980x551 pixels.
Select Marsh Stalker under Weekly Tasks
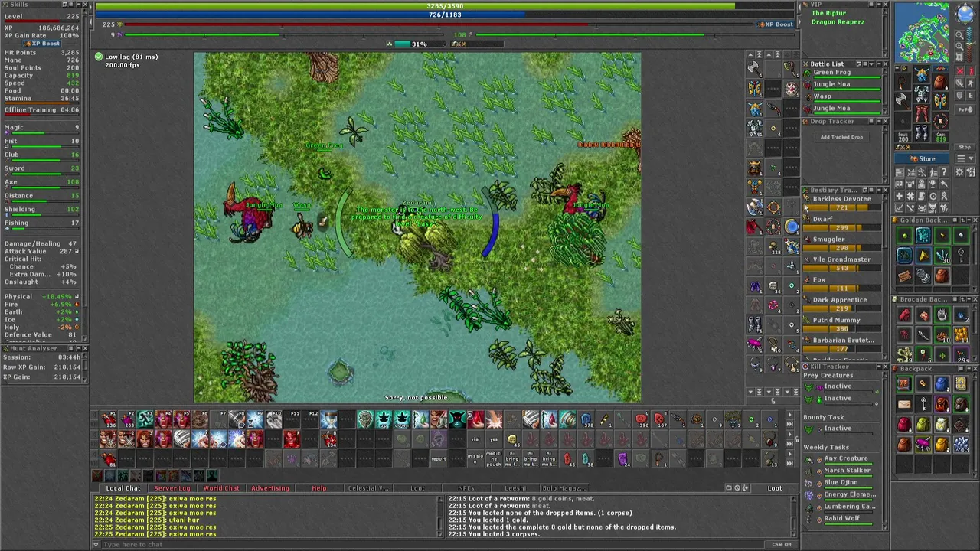[847, 470]
